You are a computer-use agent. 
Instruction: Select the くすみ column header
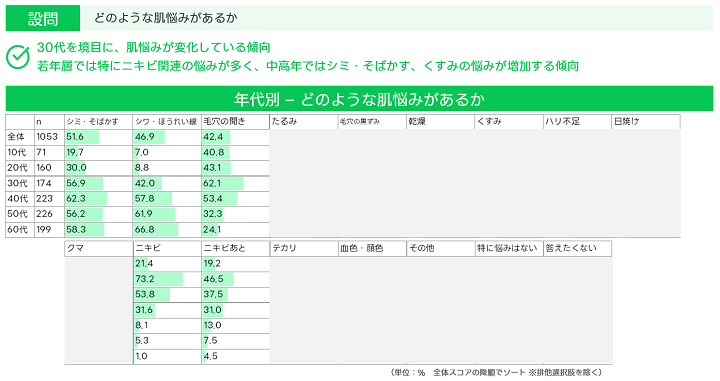click(509, 122)
